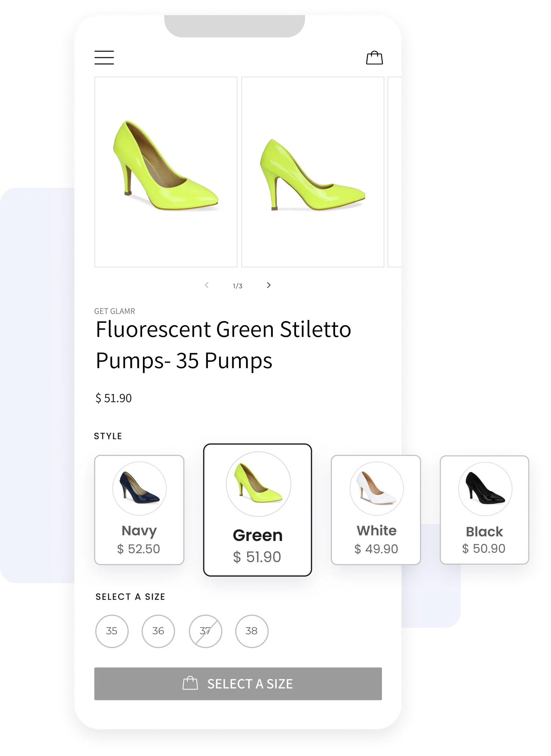Image resolution: width=551 pixels, height=756 pixels.
Task: Choose size 36
Action: tap(158, 631)
